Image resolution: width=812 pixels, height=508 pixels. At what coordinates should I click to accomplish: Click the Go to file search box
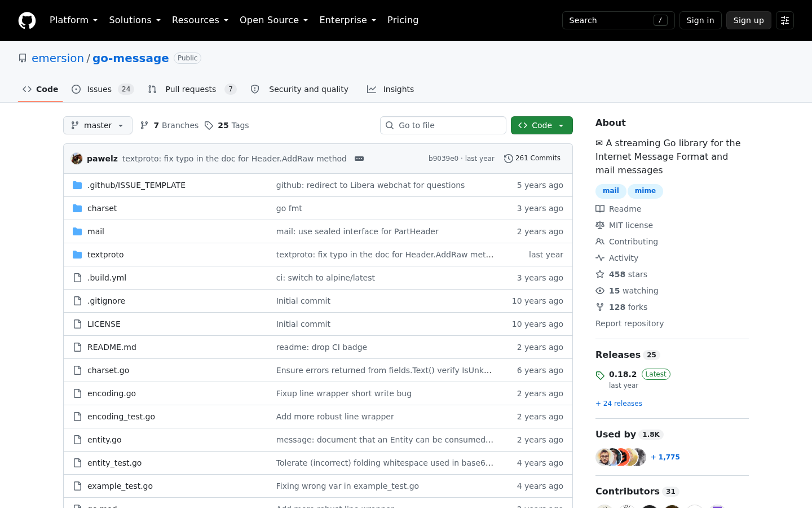coord(443,125)
